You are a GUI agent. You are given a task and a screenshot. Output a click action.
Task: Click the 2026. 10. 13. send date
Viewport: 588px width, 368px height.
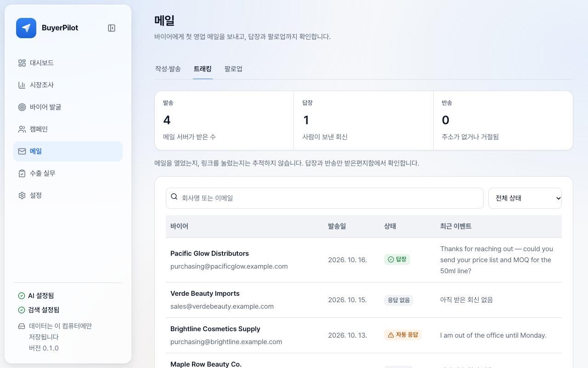347,335
